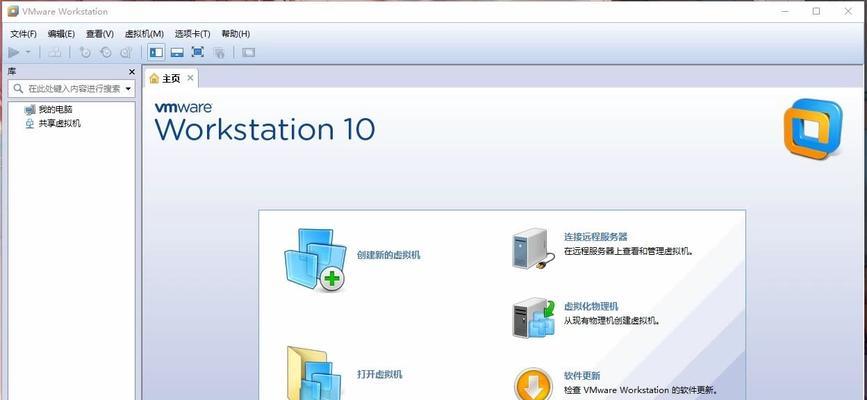Open the 编辑(E) menu
867x400 pixels.
coord(61,34)
